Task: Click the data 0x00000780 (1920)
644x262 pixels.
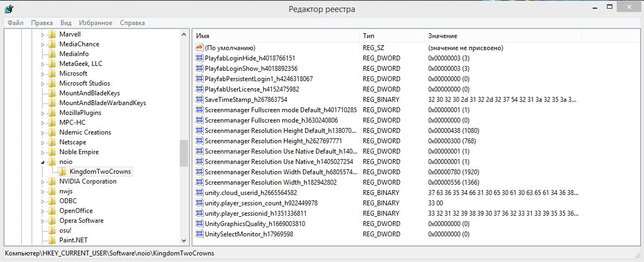Action: [453, 172]
